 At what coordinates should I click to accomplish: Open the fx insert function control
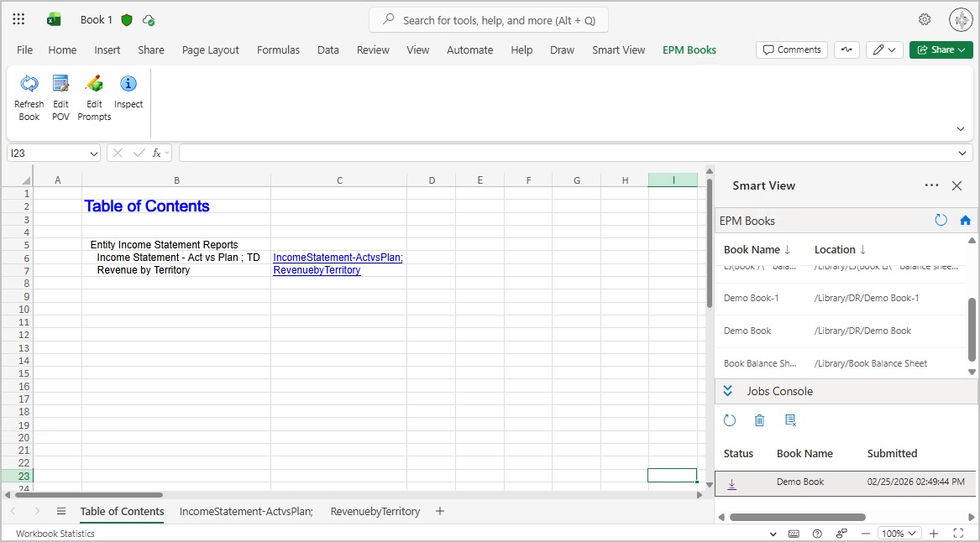point(157,152)
